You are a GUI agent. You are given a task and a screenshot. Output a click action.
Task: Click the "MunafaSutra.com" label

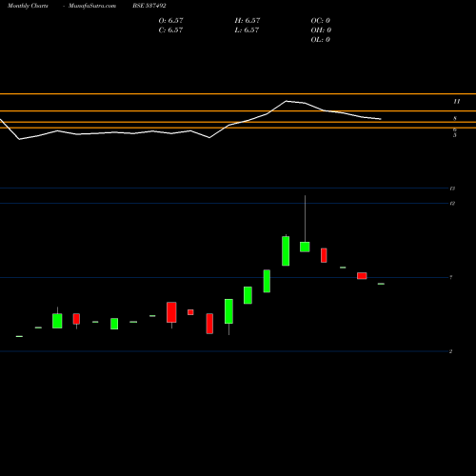tap(92, 6)
